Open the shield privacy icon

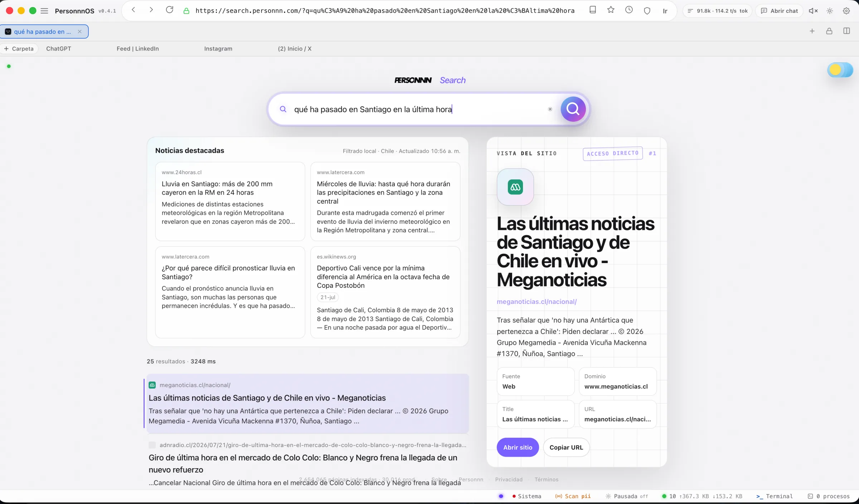coord(647,11)
